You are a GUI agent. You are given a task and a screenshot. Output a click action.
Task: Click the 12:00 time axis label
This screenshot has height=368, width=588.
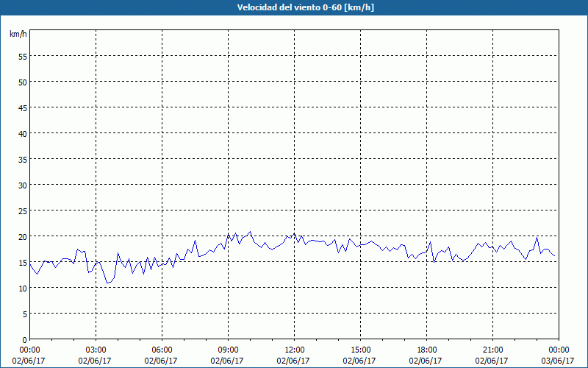[295, 350]
